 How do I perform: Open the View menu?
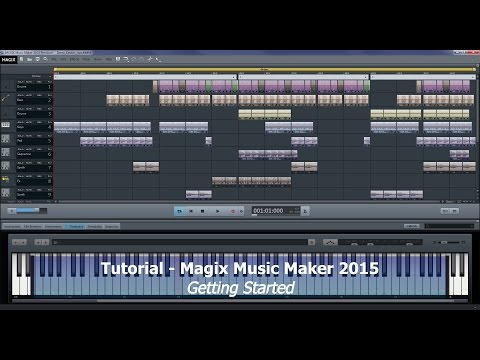(x=86, y=59)
